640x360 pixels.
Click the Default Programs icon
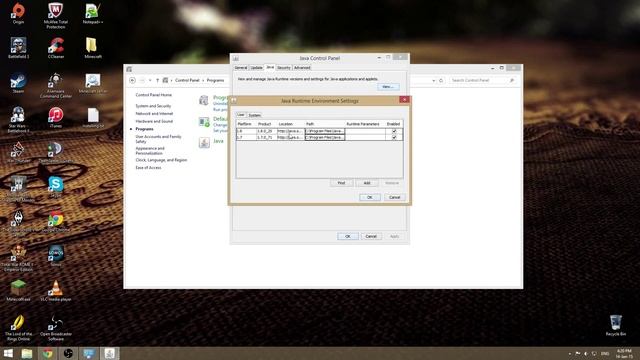[204, 121]
